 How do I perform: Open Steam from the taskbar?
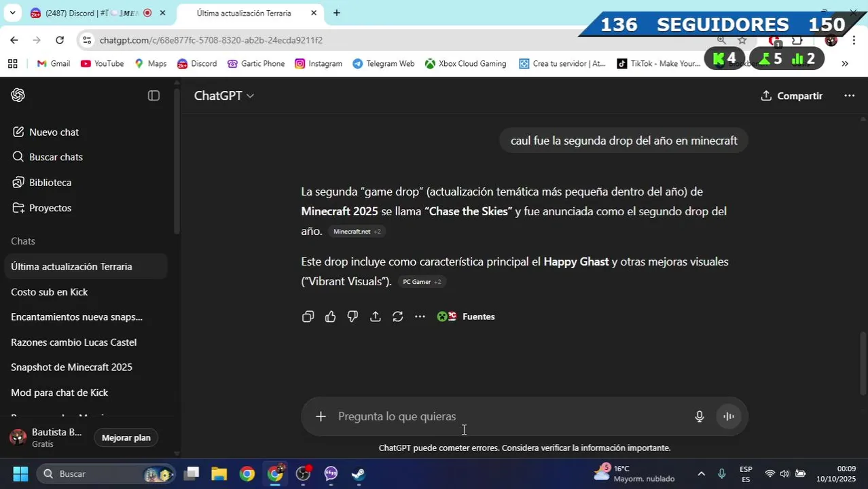coord(358,474)
